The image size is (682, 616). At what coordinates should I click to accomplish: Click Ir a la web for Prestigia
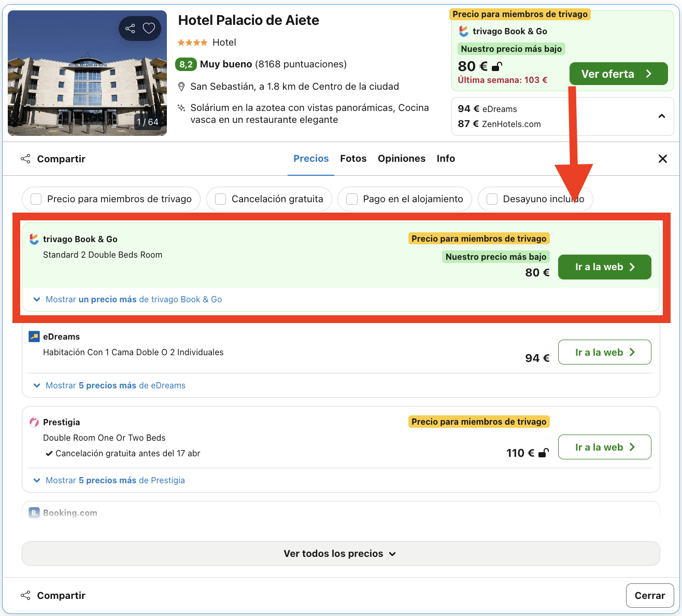605,447
